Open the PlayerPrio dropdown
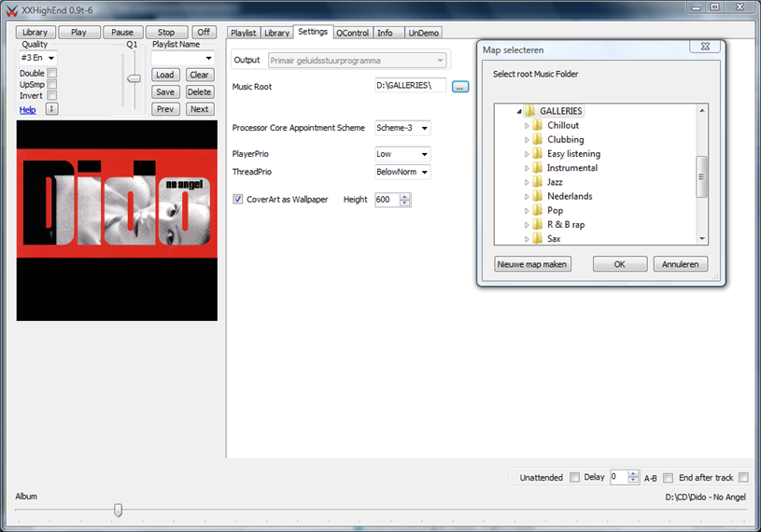This screenshot has height=532, width=761. click(402, 154)
